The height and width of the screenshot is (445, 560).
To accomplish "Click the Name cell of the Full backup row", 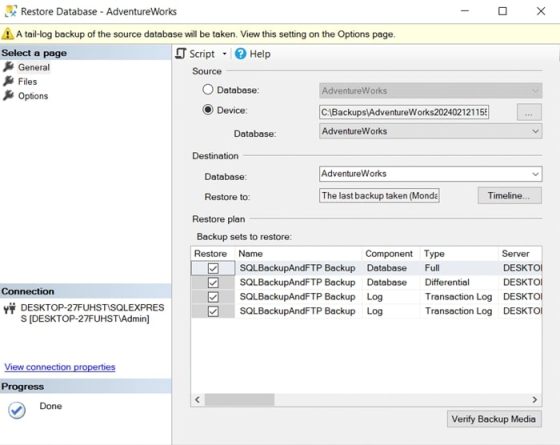I will click(298, 268).
